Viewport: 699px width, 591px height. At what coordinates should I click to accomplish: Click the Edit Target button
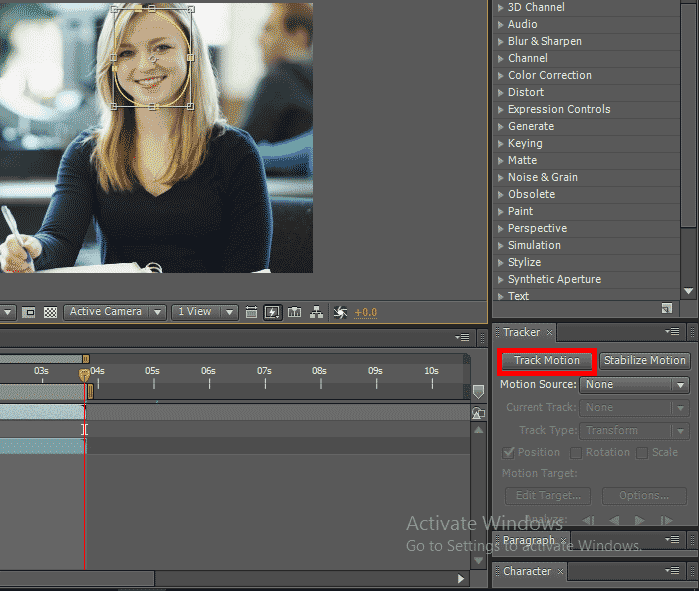[x=548, y=496]
